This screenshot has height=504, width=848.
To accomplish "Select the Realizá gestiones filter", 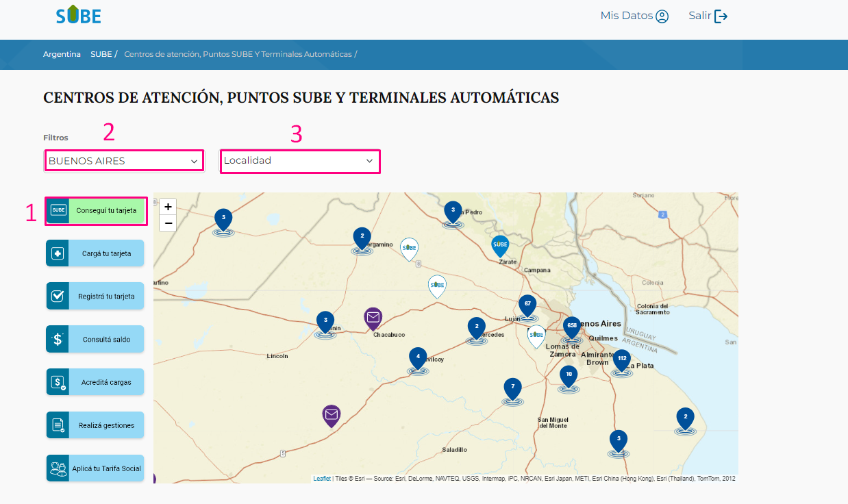I will point(95,425).
